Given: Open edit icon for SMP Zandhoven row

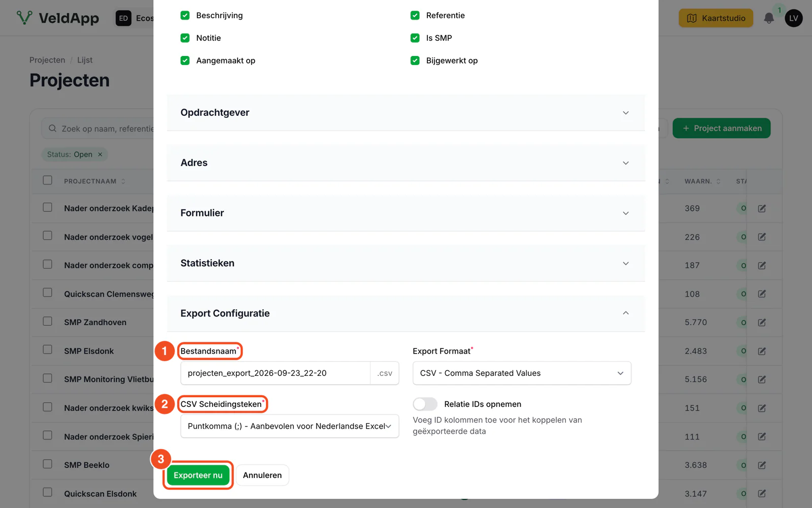Looking at the screenshot, I should point(762,323).
